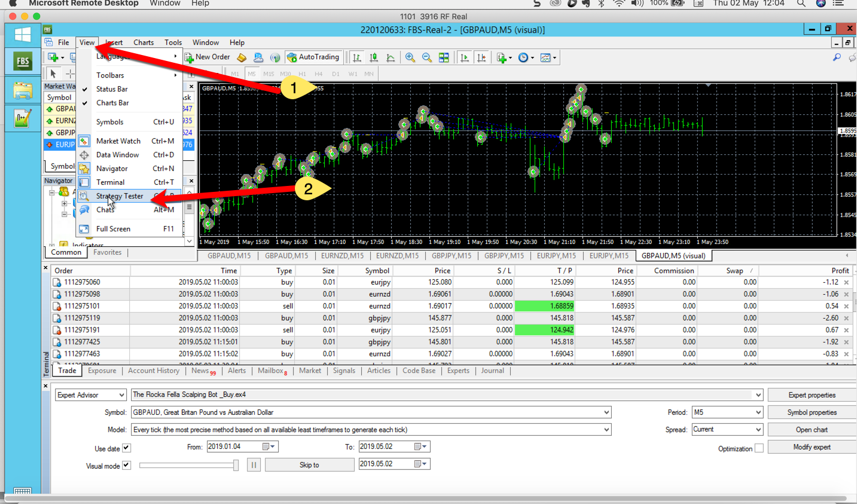The image size is (857, 504).
Task: Switch chart to line chart mode
Action: tap(391, 57)
